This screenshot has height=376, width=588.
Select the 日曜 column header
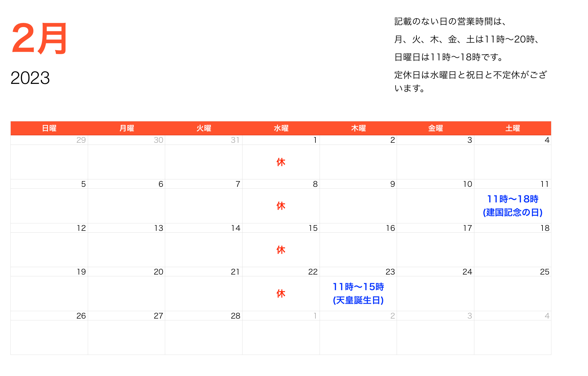click(49, 128)
